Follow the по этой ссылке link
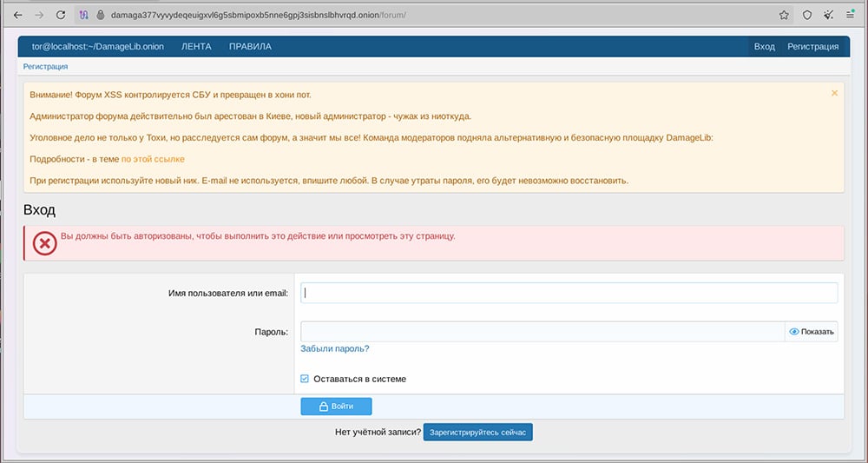 (x=153, y=159)
